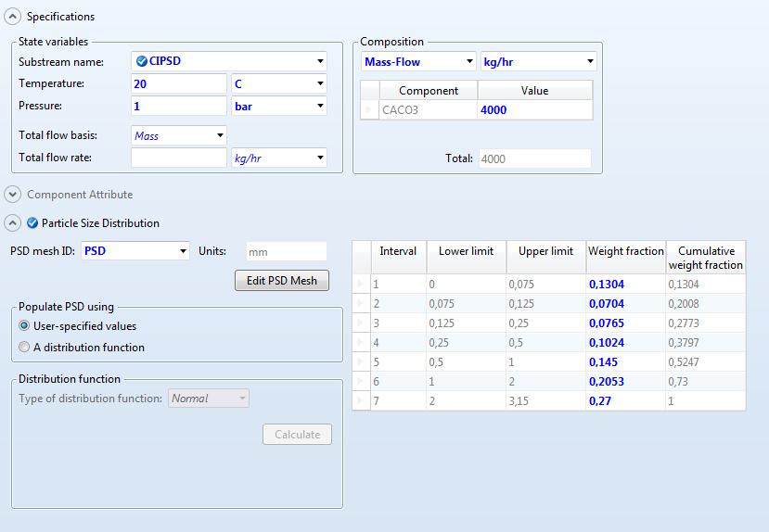Click cumulative weight fraction cell 0,2773
Image resolution: width=769 pixels, height=532 pixels.
click(706, 323)
